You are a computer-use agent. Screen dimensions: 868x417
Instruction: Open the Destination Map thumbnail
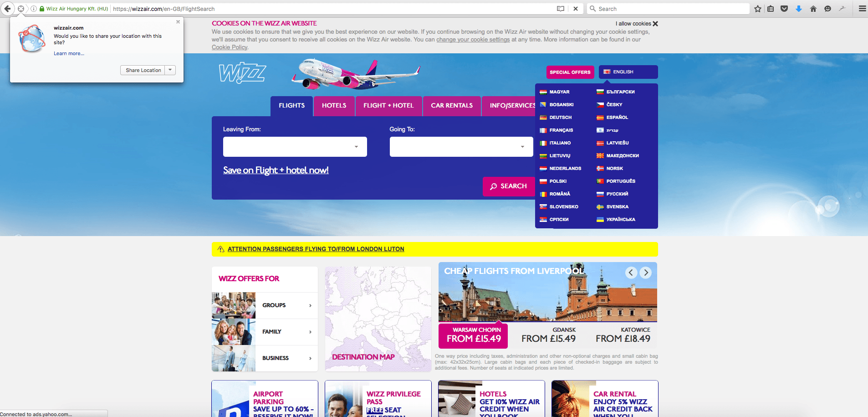378,319
